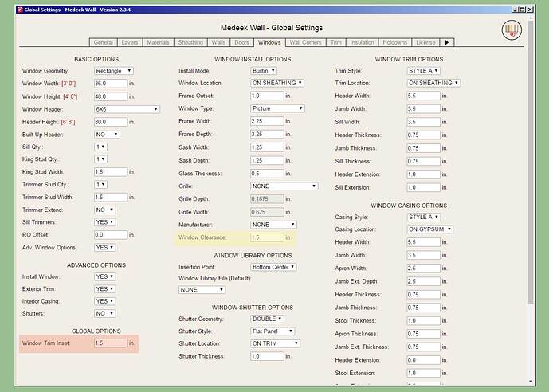Open the Grille dropdown
Image resolution: width=549 pixels, height=392 pixels.
click(284, 186)
